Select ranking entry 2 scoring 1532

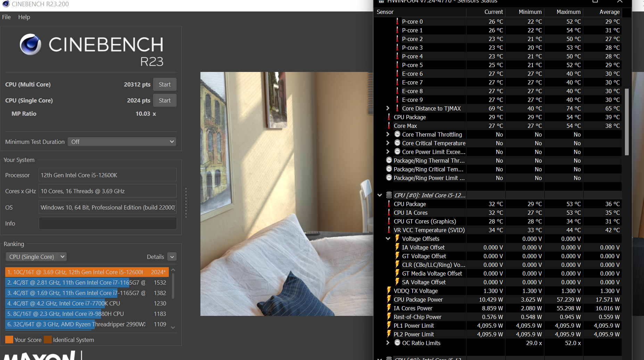[87, 283]
